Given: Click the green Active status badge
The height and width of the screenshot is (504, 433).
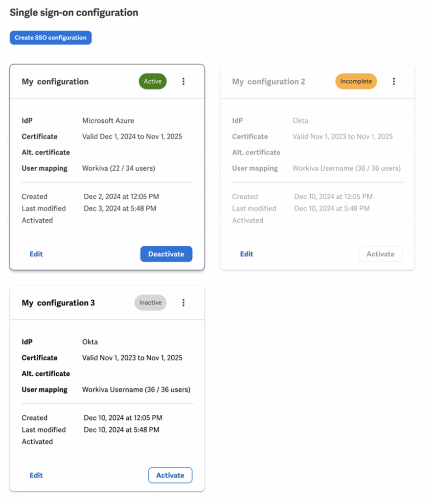Looking at the screenshot, I should click(x=152, y=81).
